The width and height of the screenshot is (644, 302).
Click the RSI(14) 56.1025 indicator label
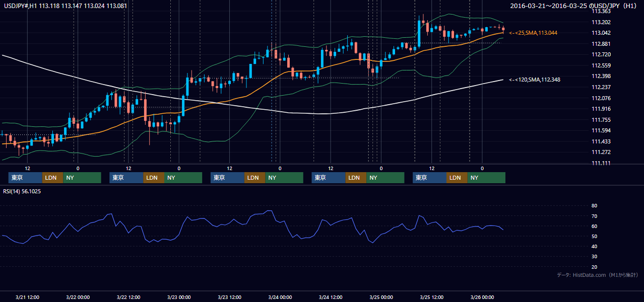(x=23, y=191)
